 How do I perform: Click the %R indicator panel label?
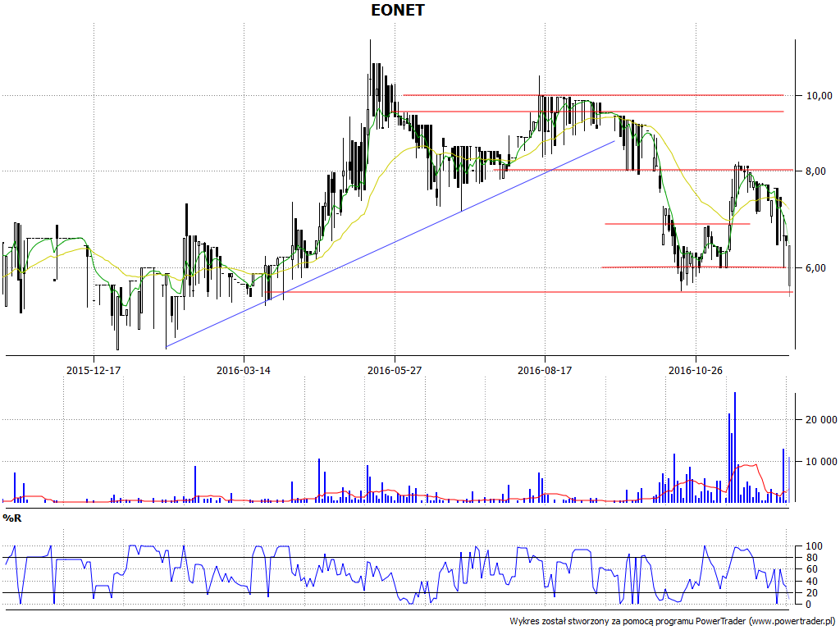(x=11, y=518)
